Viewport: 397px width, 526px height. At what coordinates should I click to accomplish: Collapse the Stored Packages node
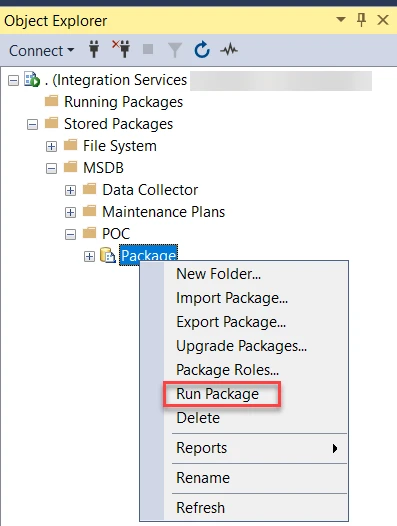[x=33, y=125]
